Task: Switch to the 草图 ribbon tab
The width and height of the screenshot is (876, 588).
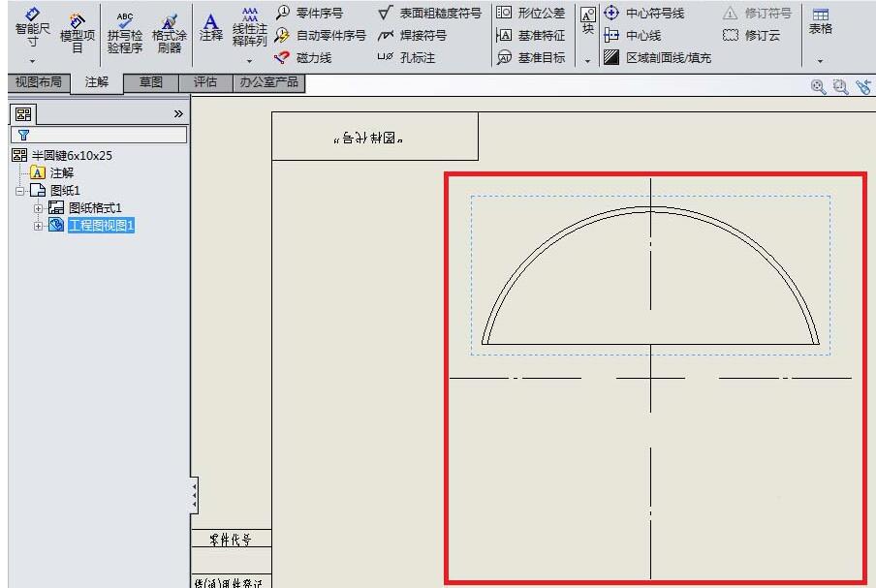Action: pos(150,82)
